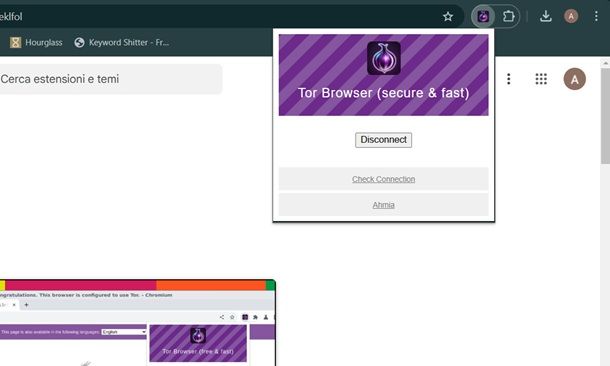The image size is (610, 366).
Task: Open the Hourglass bookmark
Action: pos(36,42)
